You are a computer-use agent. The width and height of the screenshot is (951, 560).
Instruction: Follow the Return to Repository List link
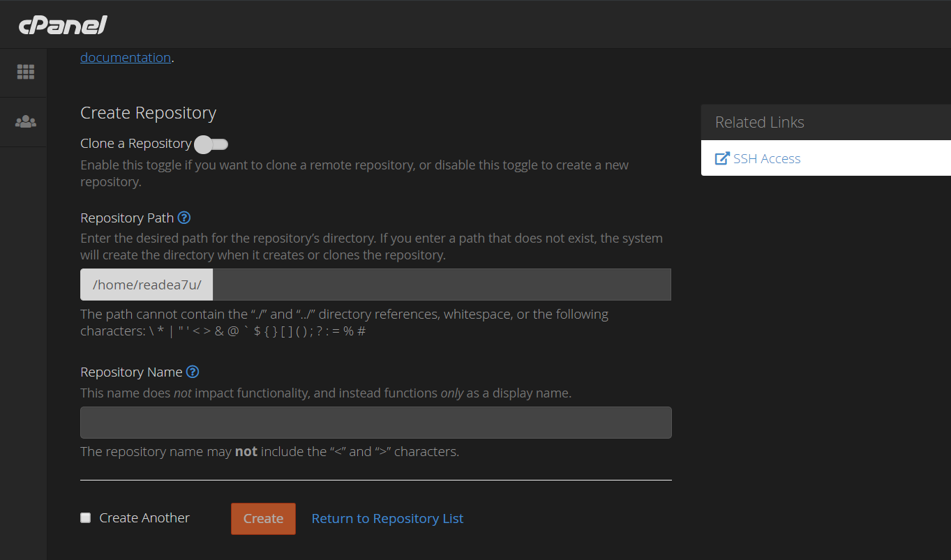(387, 518)
